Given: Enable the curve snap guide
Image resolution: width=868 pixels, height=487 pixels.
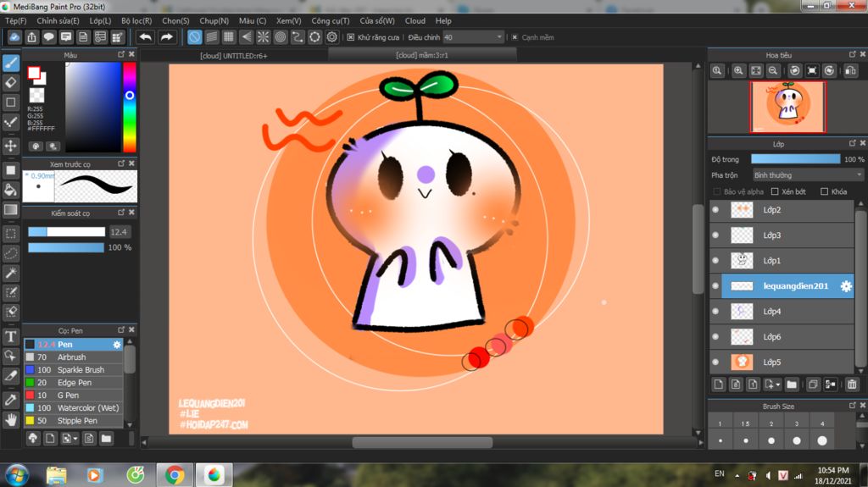Looking at the screenshot, I should click(298, 37).
